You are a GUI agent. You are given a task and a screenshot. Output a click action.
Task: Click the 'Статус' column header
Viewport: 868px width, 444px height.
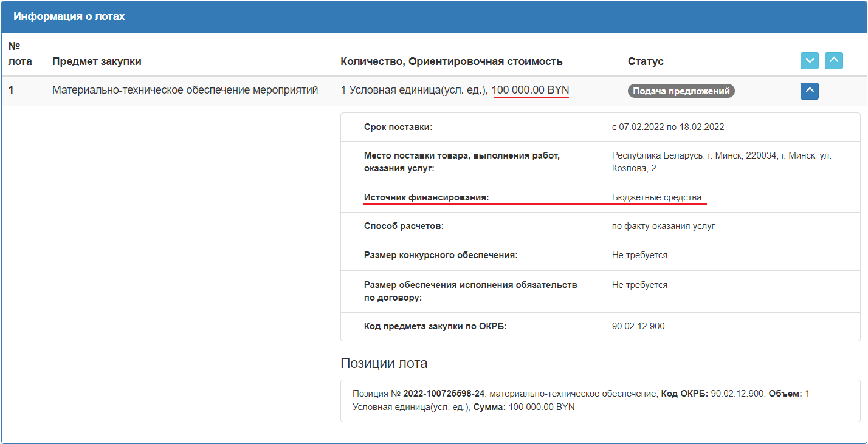646,61
